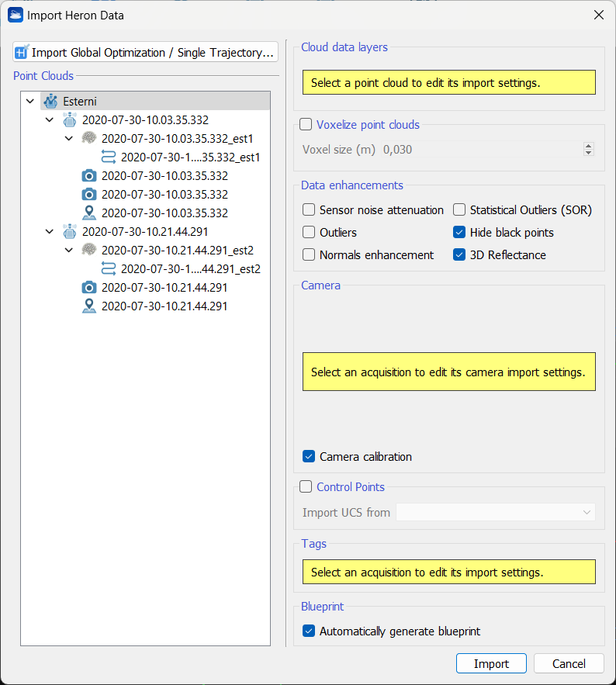Screen dimensions: 616x685
Task: Turn on Statistical Outliers (SOR) filter
Action: click(x=459, y=210)
